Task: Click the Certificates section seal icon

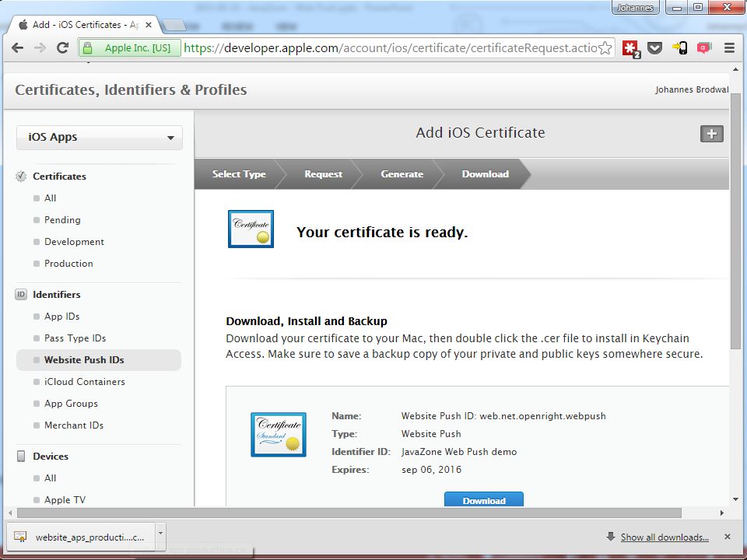Action: tap(21, 177)
